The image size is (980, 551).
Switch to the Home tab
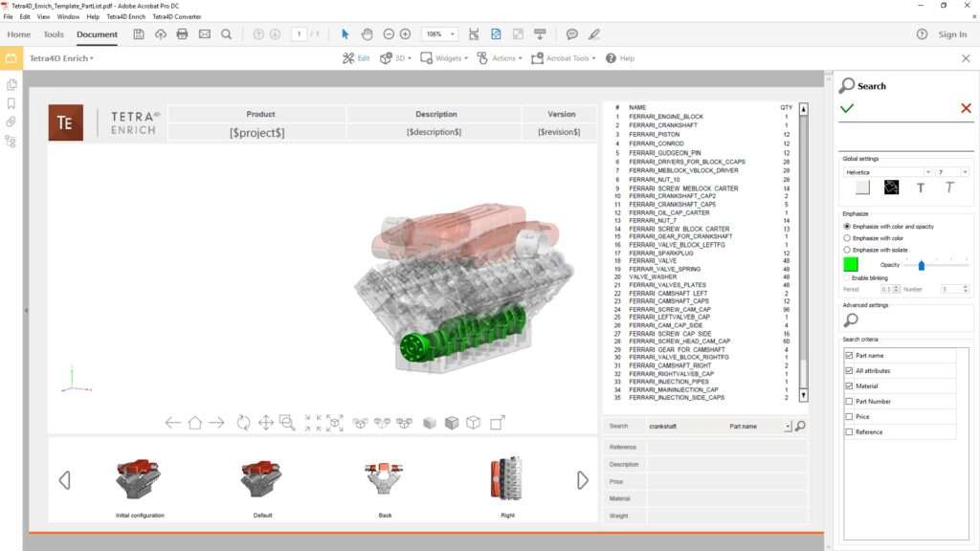tap(19, 34)
